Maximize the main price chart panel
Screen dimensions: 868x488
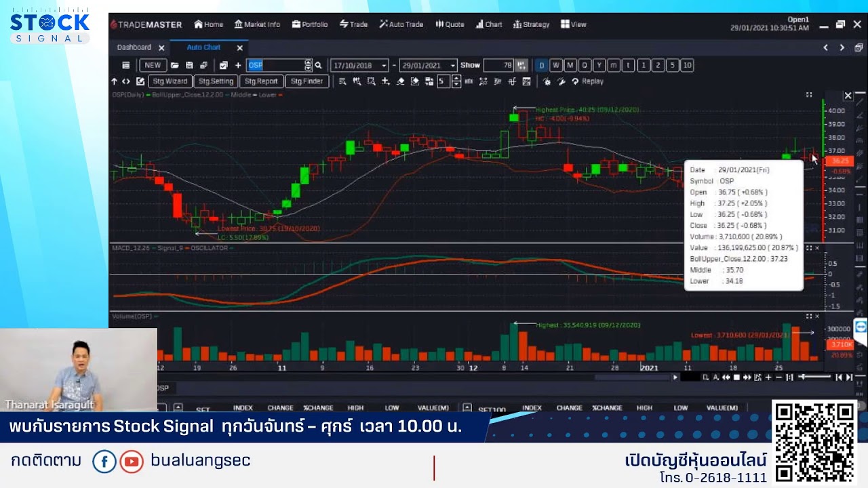tap(809, 95)
